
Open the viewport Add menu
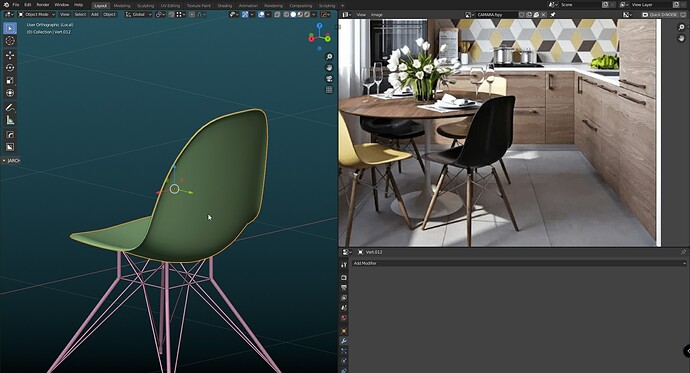(95, 15)
